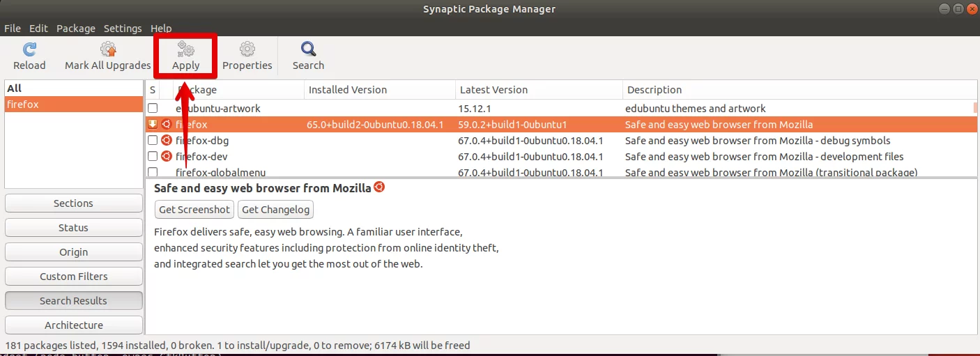Click latest version 15.12.1 cell
The image size is (980, 356).
point(475,109)
